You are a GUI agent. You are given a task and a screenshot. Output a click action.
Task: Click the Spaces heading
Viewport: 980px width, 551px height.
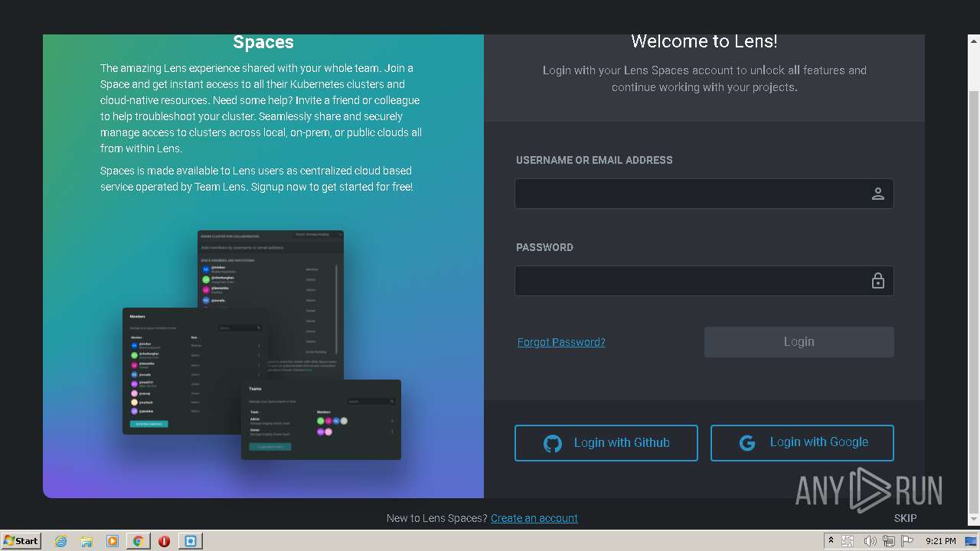point(263,42)
